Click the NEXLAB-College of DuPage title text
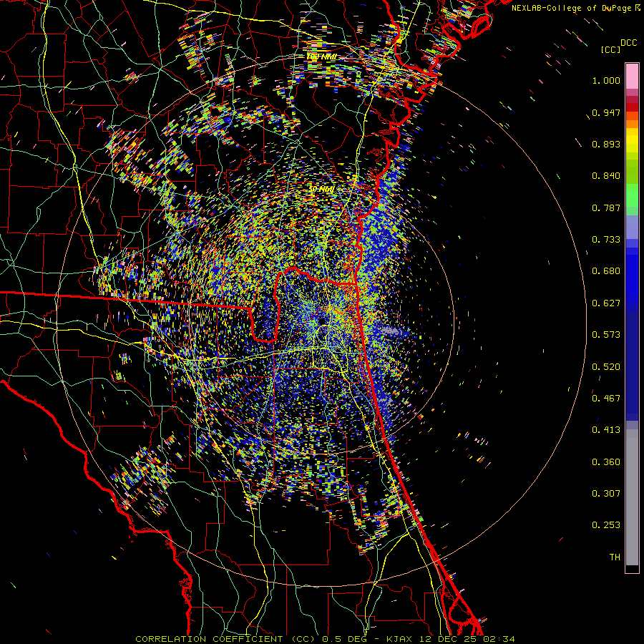This screenshot has height=644, width=644. [x=571, y=8]
